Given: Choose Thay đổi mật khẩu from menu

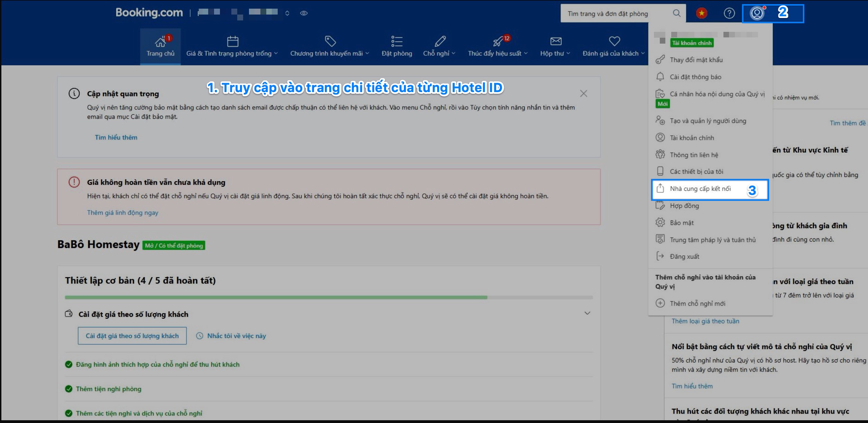Looking at the screenshot, I should pos(696,60).
